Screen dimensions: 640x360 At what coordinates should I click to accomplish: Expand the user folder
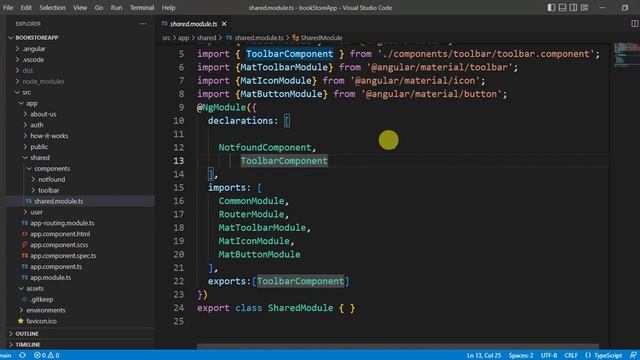click(x=36, y=212)
